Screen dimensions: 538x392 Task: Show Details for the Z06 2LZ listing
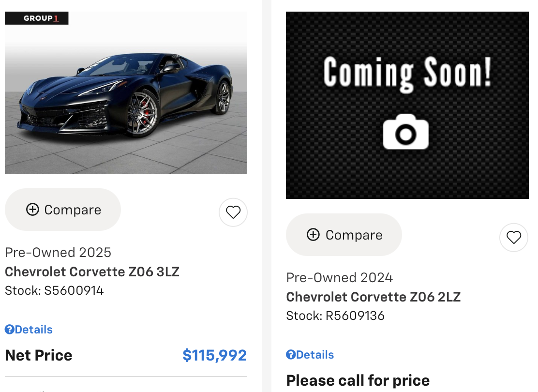click(315, 355)
